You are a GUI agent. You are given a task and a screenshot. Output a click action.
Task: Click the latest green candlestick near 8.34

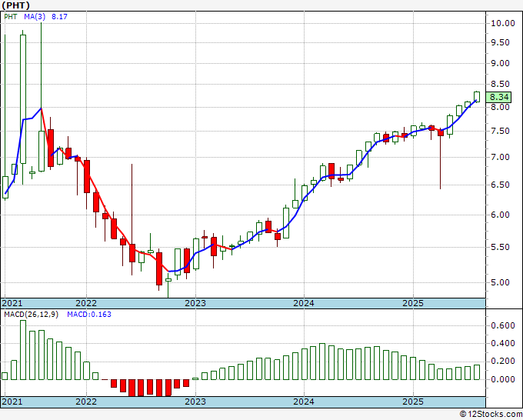tap(477, 97)
